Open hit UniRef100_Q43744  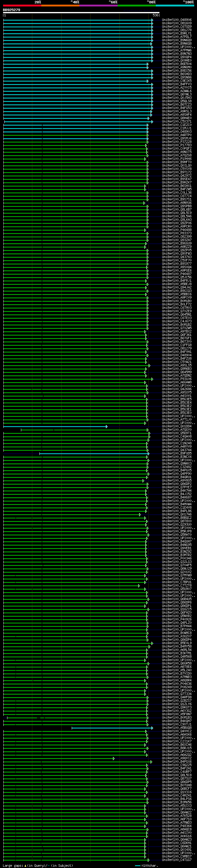pyautogui.click(x=177, y=450)
